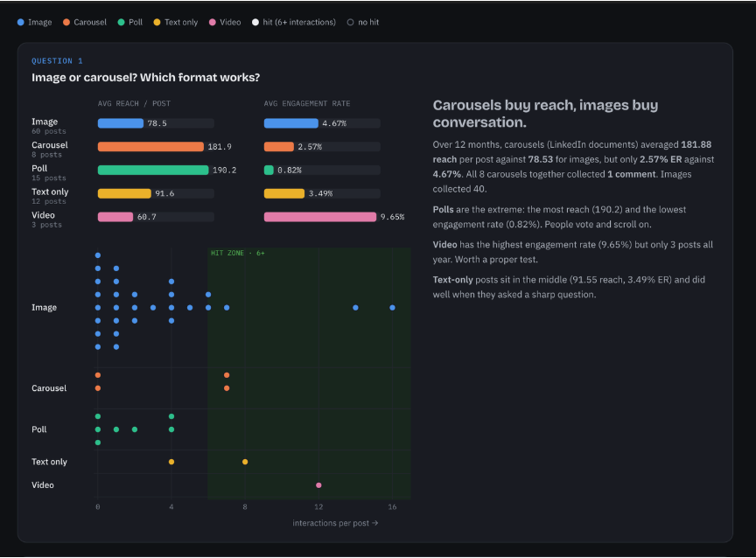Click the Video row label in dot plot

pos(43,485)
